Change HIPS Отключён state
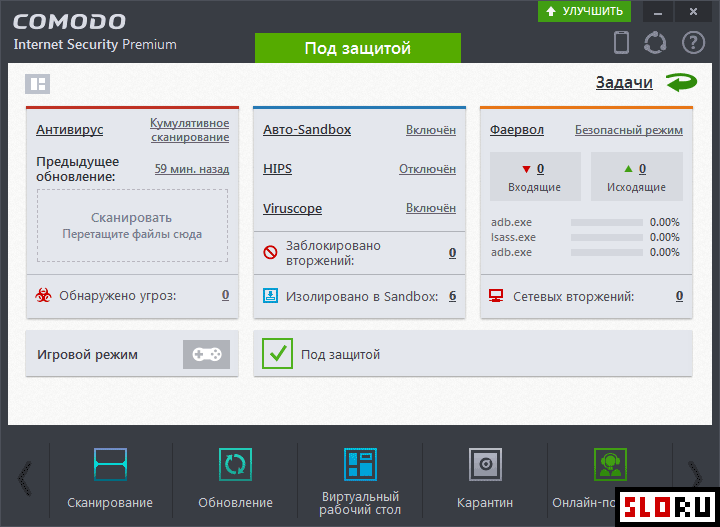 coord(428,169)
